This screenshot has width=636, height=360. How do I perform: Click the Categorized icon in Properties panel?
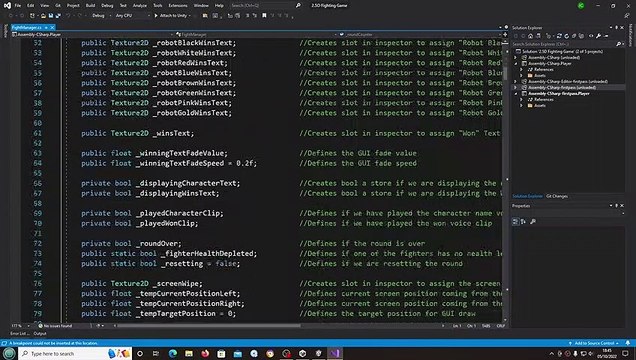click(x=516, y=221)
